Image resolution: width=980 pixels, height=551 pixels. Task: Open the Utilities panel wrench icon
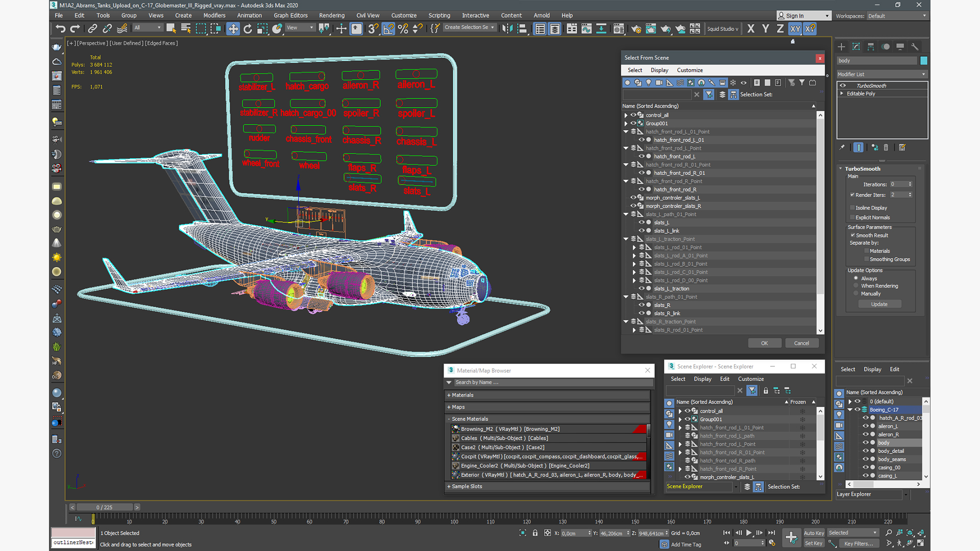click(915, 46)
